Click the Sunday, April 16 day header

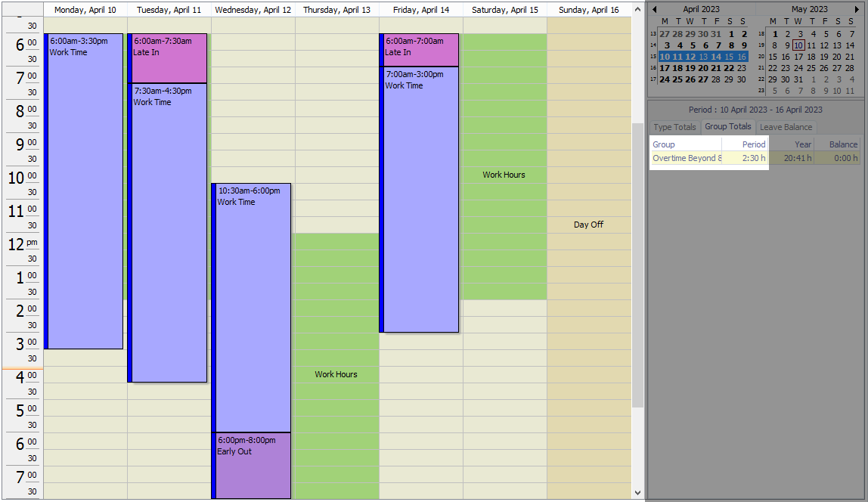(x=588, y=10)
